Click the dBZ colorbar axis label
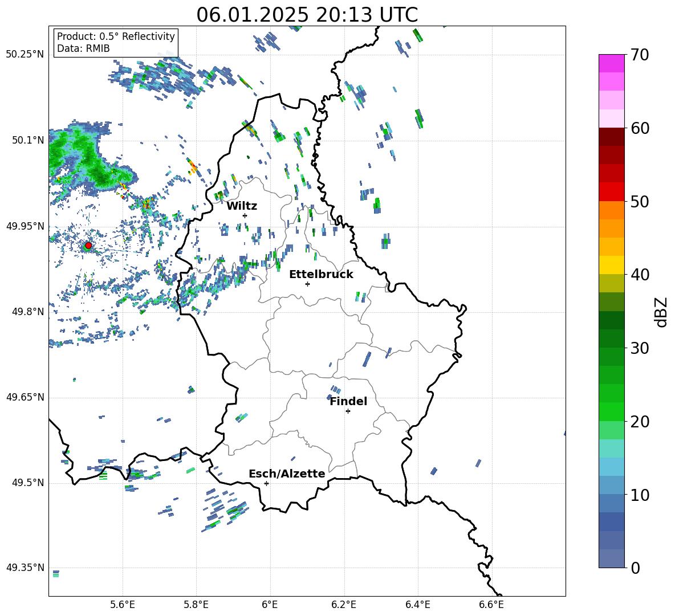The image size is (675, 616). (662, 312)
